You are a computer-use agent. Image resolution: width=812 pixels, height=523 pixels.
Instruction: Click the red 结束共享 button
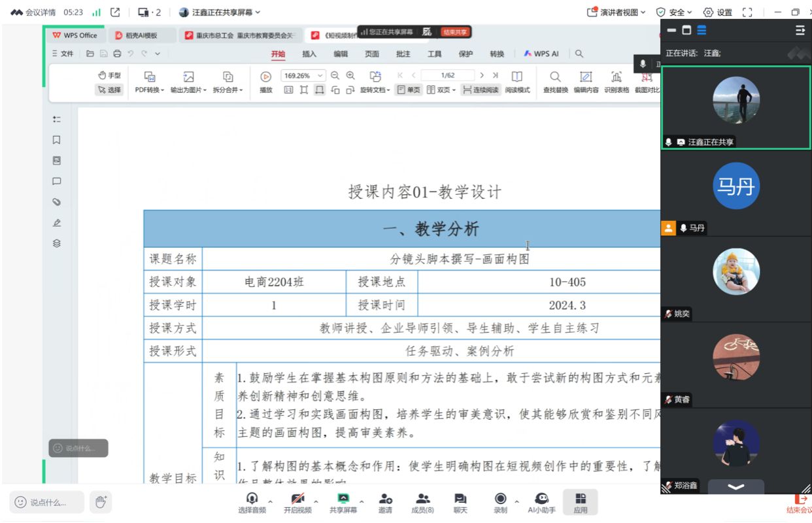coord(456,32)
